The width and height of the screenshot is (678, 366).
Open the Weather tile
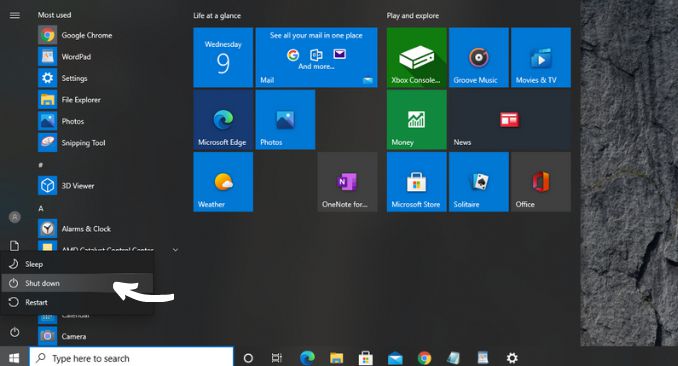[x=223, y=182]
